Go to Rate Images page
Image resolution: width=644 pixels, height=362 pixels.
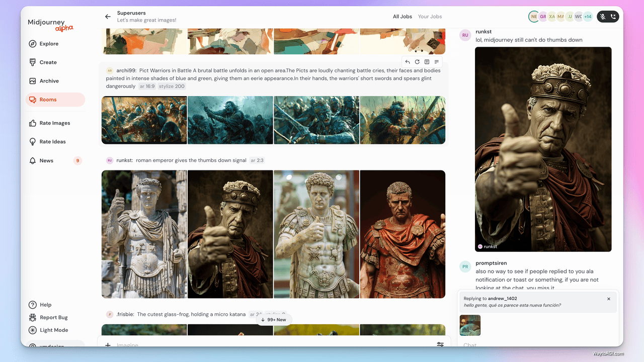[54, 123]
